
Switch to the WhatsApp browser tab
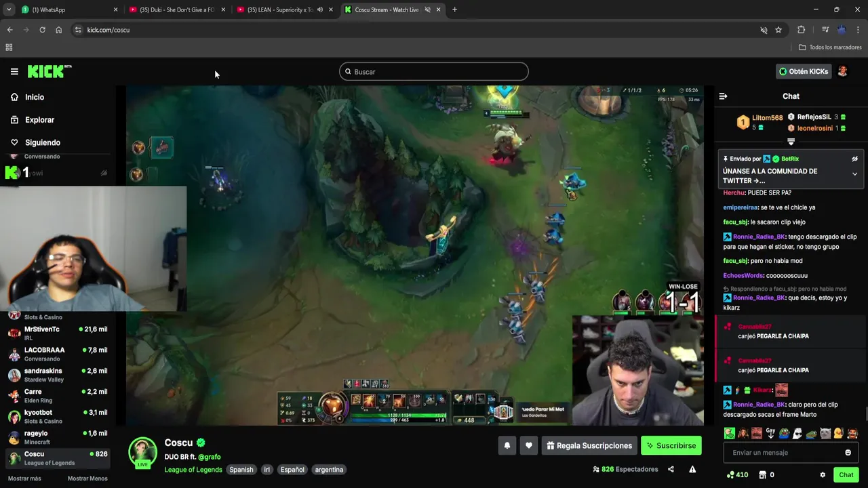pyautogui.click(x=68, y=9)
